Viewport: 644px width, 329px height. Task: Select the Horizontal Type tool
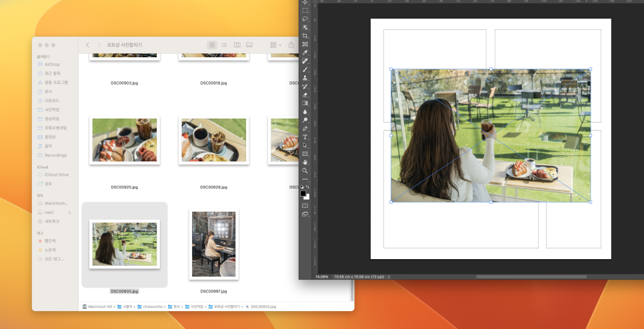pos(305,137)
